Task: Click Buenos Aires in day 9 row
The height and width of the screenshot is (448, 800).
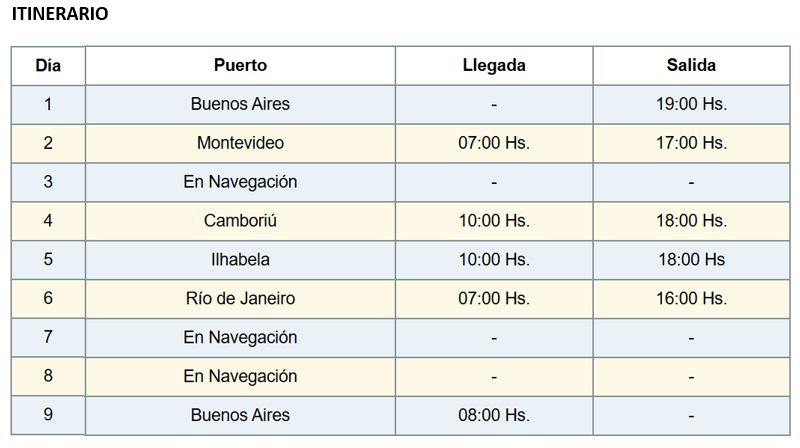Action: coord(240,415)
